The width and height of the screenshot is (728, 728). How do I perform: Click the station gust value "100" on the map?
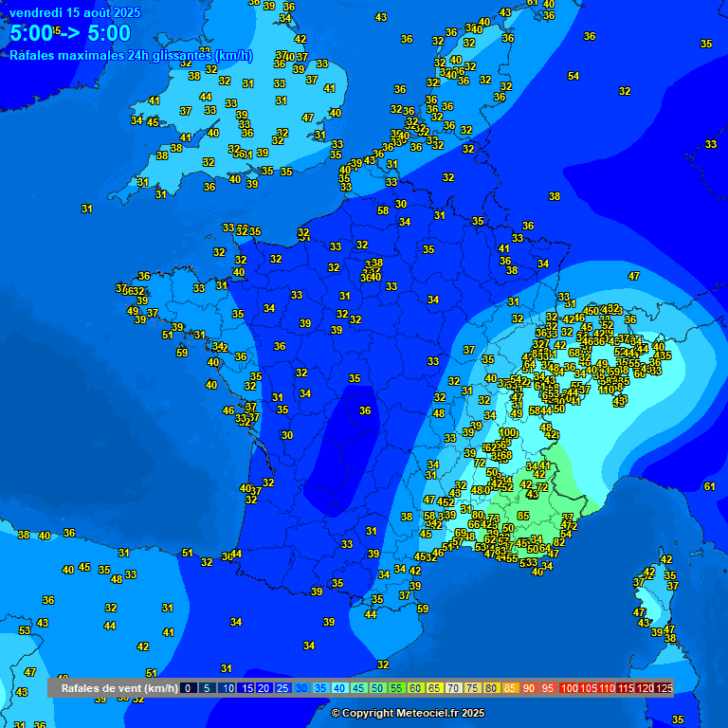click(x=507, y=432)
